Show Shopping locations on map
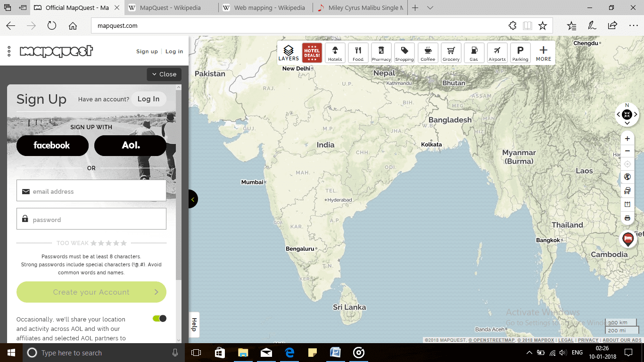 [405, 53]
